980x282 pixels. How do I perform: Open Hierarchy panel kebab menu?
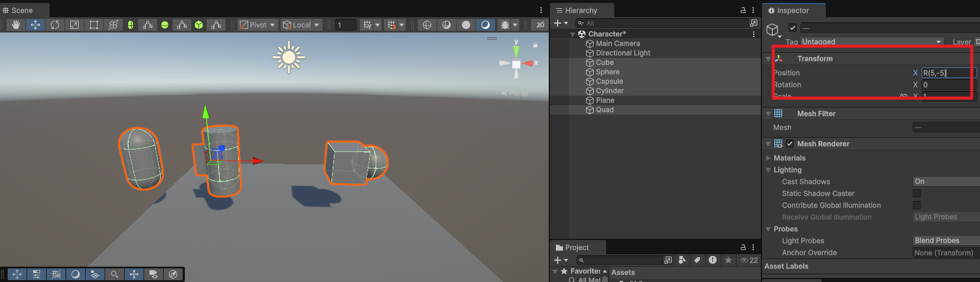753,10
